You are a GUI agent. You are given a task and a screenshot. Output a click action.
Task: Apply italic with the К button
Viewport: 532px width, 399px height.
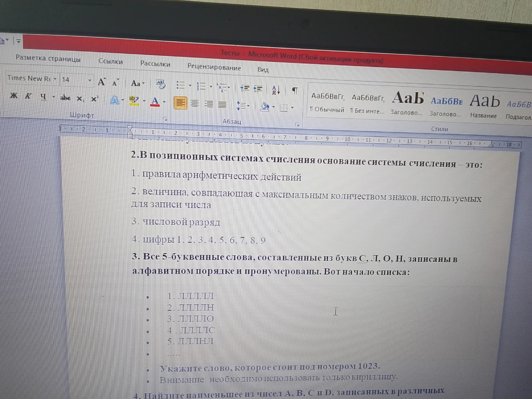pyautogui.click(x=28, y=96)
